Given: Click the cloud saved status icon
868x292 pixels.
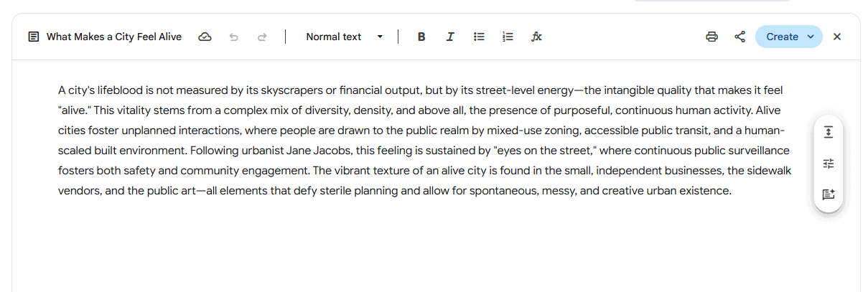Looking at the screenshot, I should pos(205,37).
